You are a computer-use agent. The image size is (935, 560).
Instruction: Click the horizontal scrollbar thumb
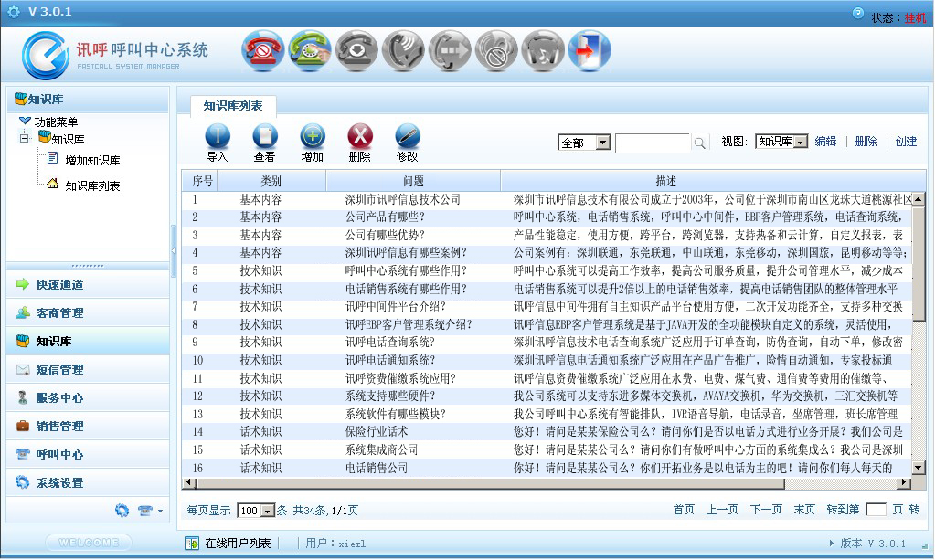490,482
